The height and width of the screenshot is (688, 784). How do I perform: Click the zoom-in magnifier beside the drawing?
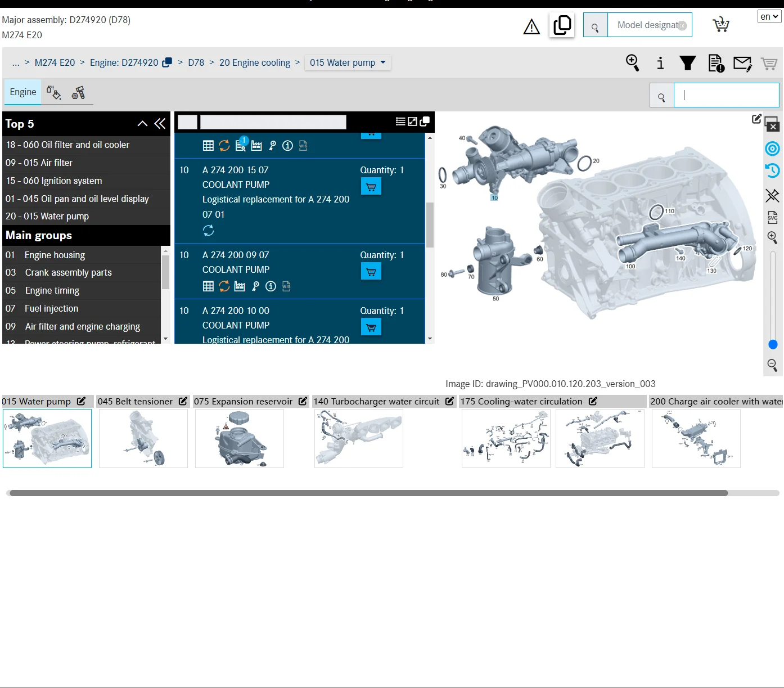click(772, 238)
